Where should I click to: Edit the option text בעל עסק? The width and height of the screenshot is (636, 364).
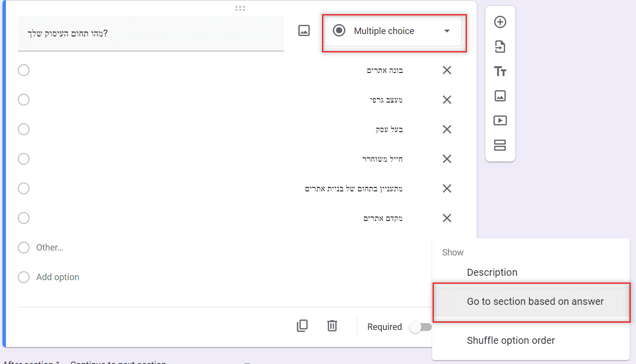[x=389, y=129]
